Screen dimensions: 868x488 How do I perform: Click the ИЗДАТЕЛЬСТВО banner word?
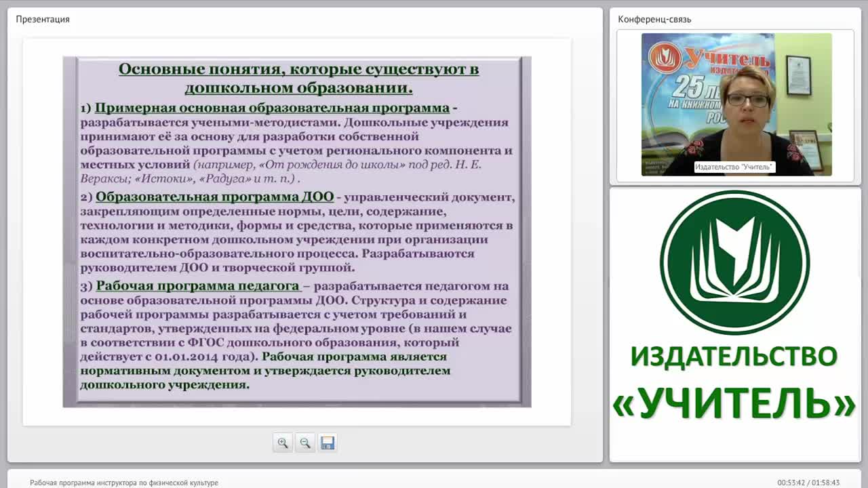tap(734, 356)
